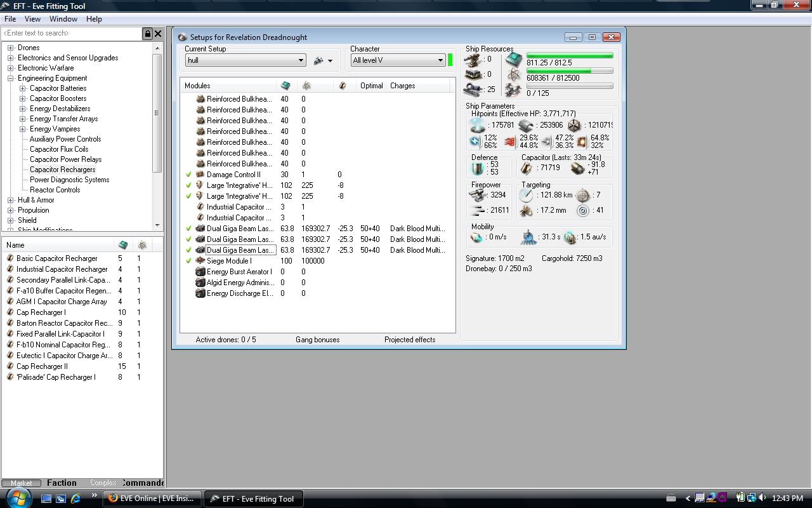Screen dimensions: 812x508
Task: Click the Basic Capacitor Recharger item icon
Action: tap(10, 258)
